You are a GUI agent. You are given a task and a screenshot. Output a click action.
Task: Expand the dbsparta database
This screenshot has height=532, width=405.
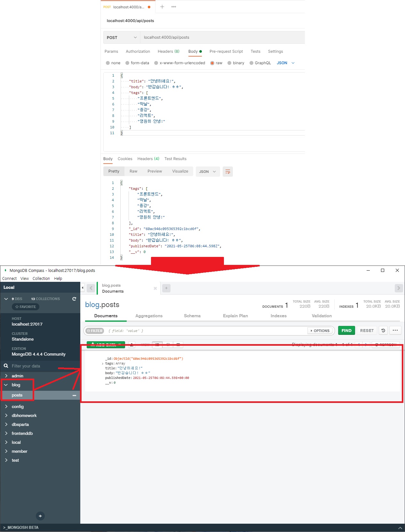pyautogui.click(x=6, y=424)
